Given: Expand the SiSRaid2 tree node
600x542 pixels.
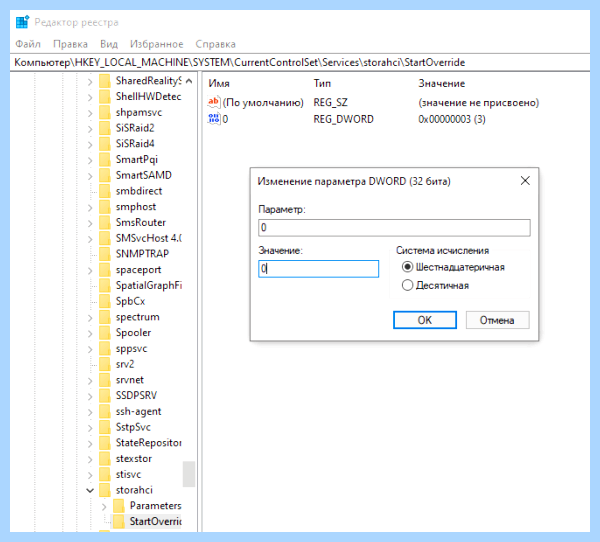Looking at the screenshot, I should (x=90, y=129).
